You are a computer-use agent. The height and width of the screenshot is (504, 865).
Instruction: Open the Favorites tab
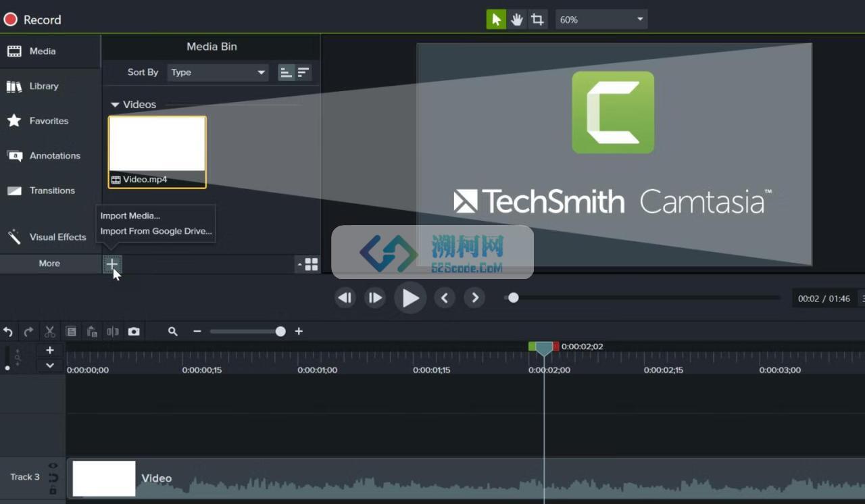[50, 121]
